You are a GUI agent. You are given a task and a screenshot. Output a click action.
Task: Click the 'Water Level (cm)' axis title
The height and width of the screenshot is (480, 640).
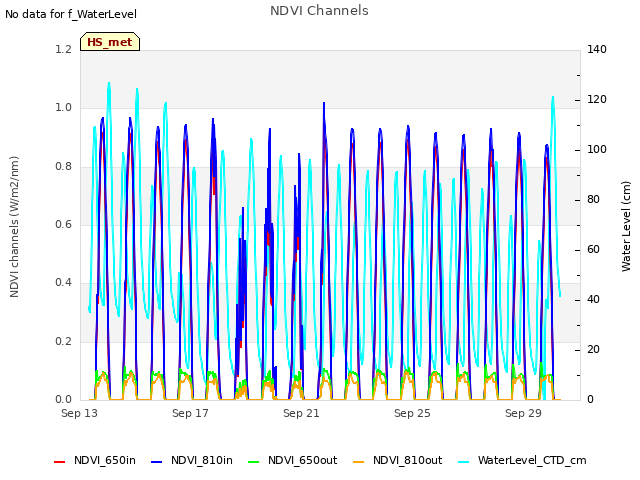(x=626, y=227)
